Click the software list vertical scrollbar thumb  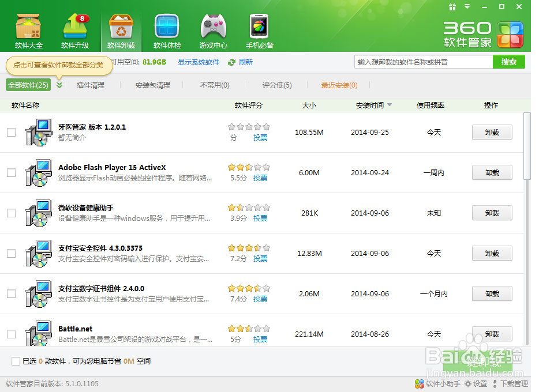[x=527, y=146]
